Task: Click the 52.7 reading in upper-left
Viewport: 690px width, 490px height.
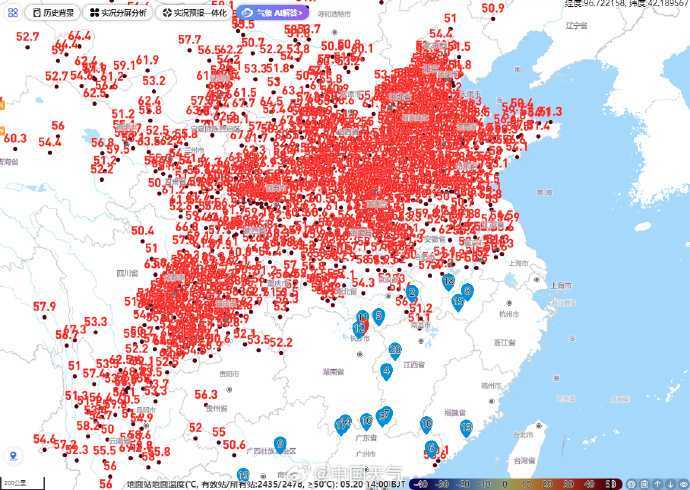Action: (27, 37)
